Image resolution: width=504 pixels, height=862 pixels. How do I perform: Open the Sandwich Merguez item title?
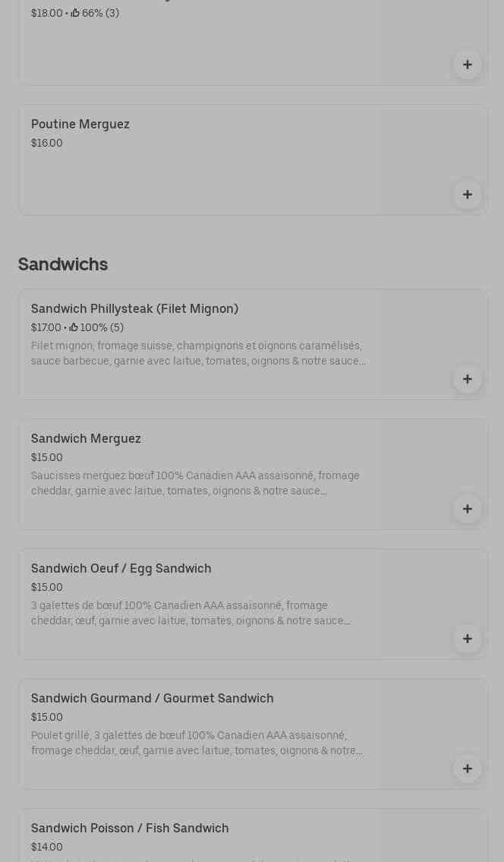[x=86, y=439]
